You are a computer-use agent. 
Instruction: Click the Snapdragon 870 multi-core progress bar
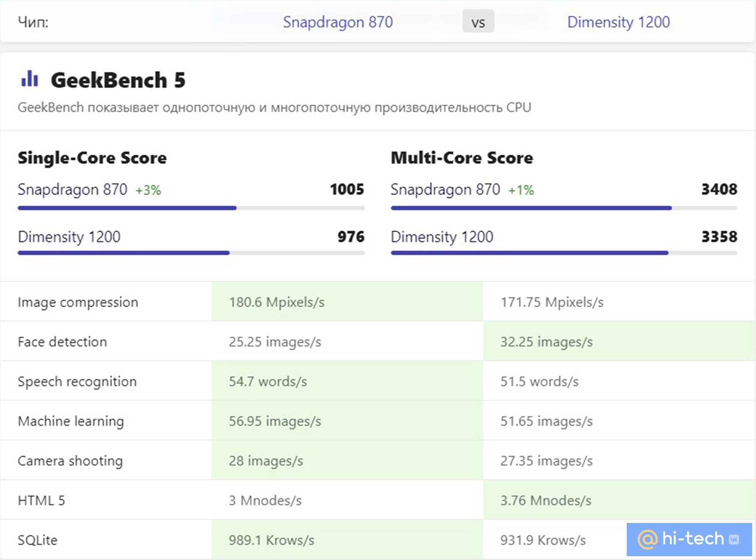564,208
